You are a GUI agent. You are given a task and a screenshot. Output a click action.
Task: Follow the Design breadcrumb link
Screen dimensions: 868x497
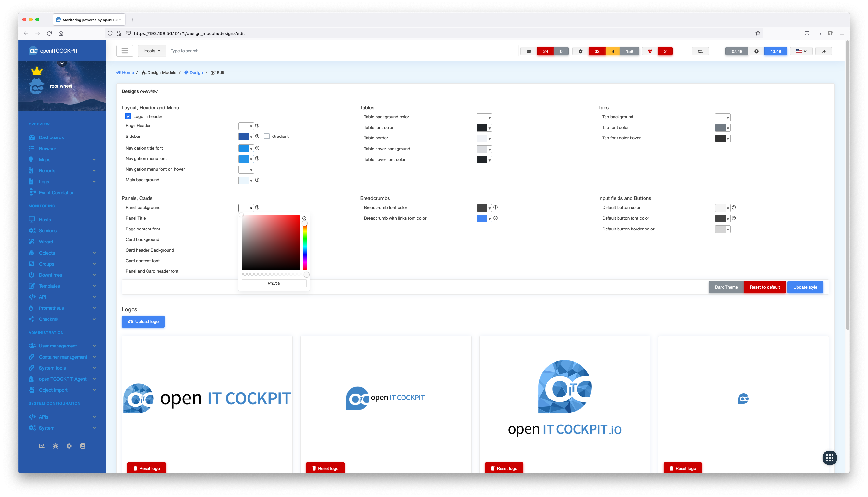pyautogui.click(x=193, y=72)
